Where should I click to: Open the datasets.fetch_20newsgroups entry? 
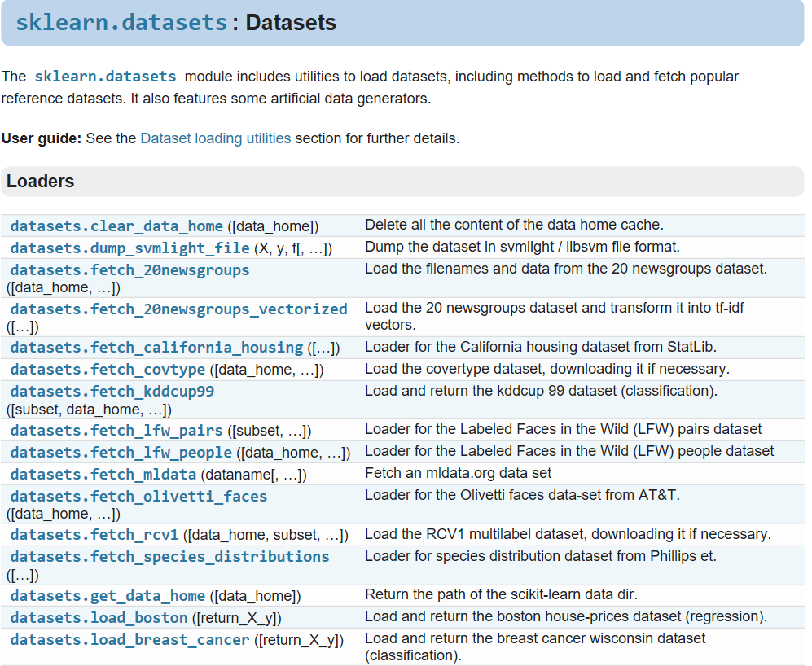point(129,269)
